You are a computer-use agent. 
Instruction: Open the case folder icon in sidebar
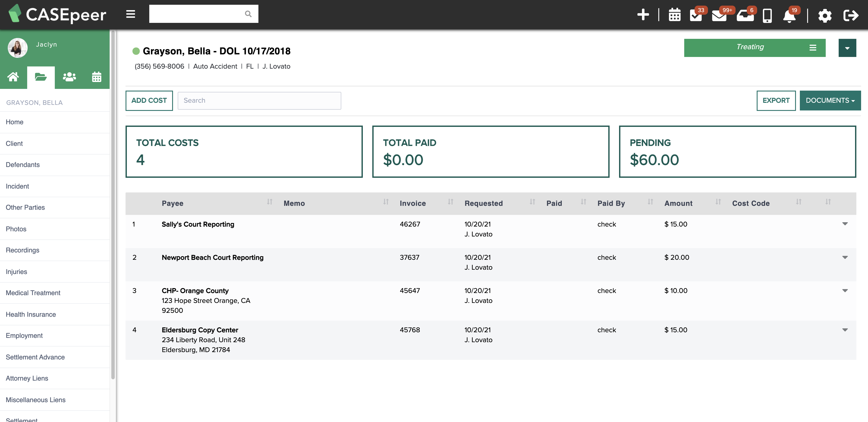pos(41,77)
